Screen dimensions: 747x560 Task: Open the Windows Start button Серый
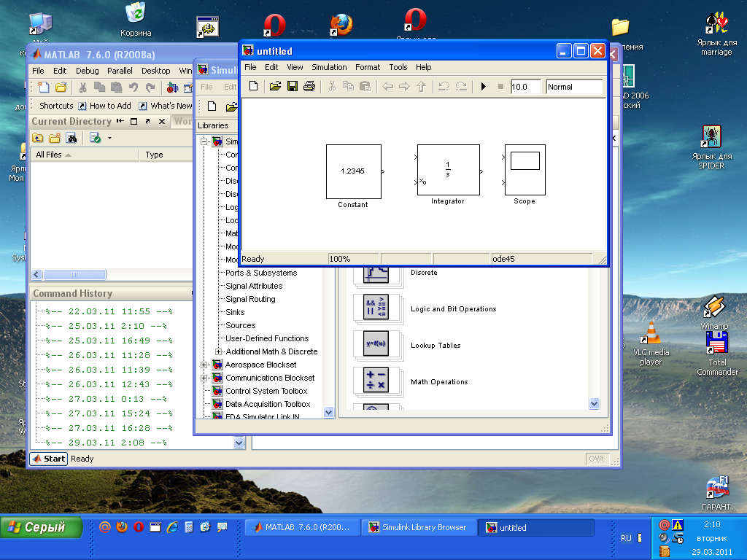tap(42, 528)
